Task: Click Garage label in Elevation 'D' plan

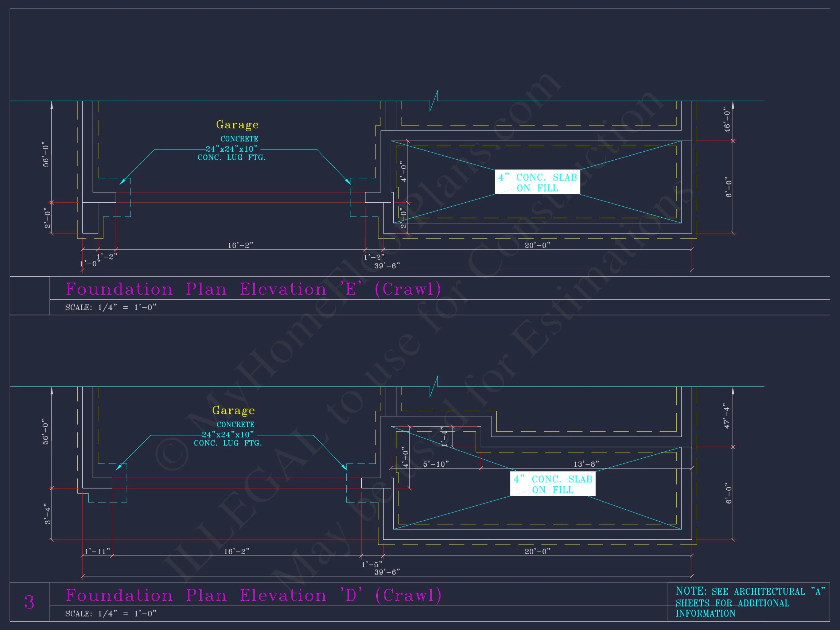Action: point(234,411)
